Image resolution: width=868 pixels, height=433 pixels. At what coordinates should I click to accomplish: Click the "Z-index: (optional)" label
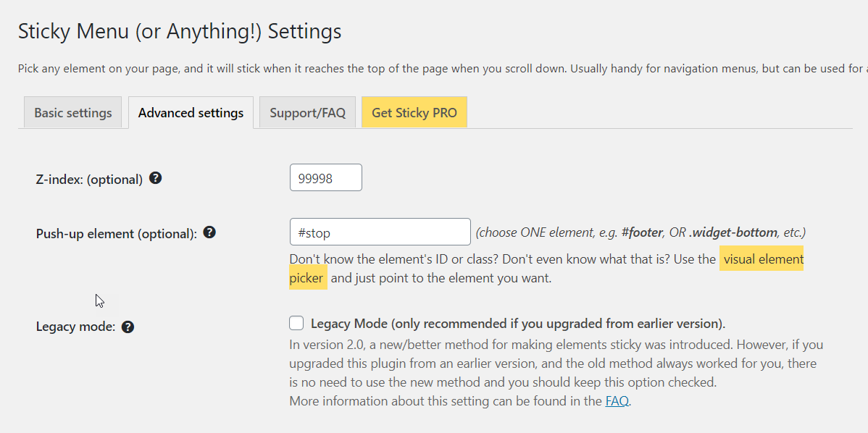pos(89,179)
